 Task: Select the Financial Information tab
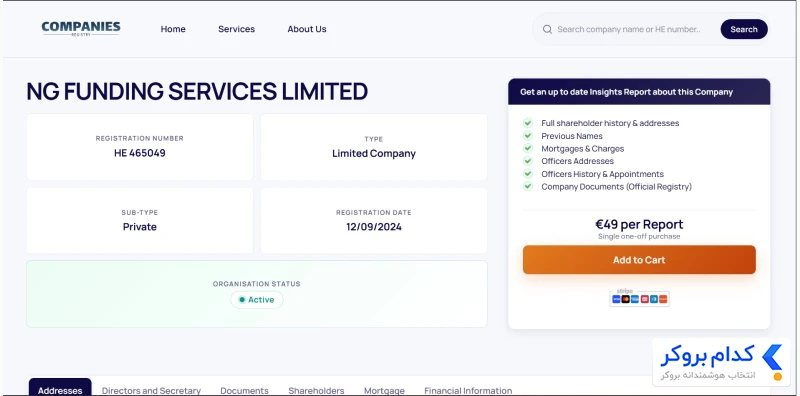point(468,390)
